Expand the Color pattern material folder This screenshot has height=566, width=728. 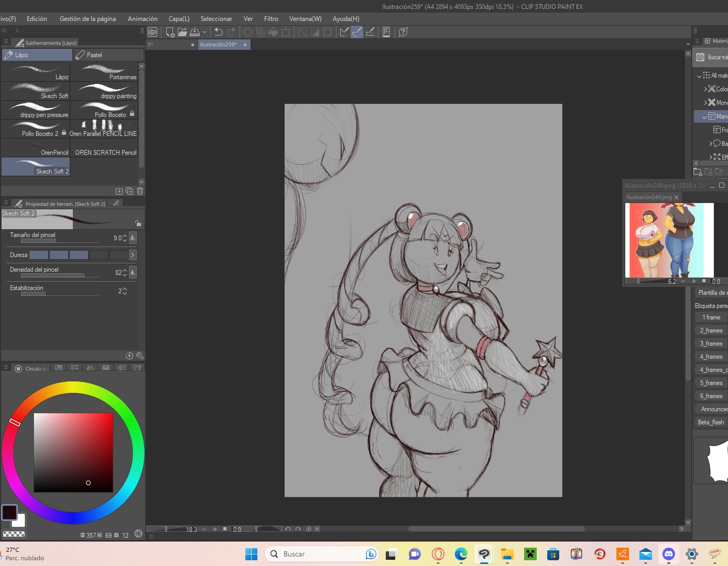(705, 89)
